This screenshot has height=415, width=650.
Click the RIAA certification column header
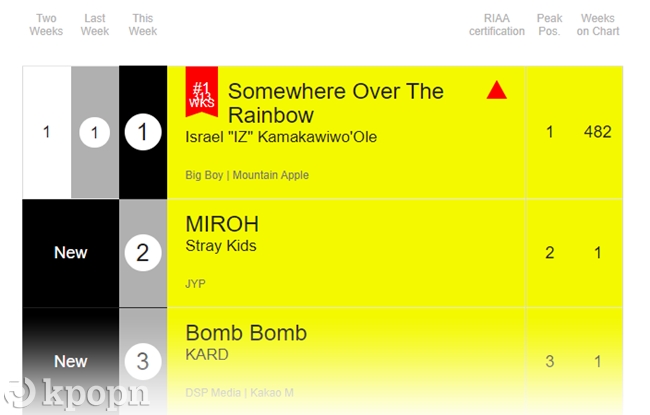[x=497, y=24]
